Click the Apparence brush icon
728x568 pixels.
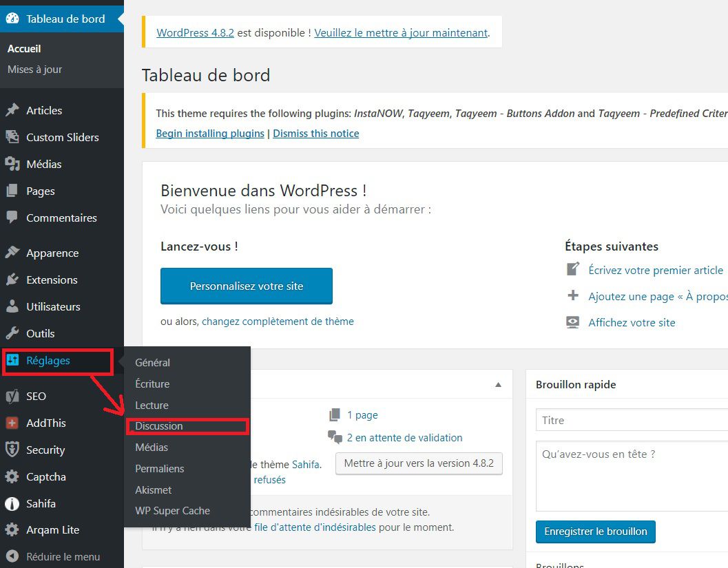pos(12,253)
